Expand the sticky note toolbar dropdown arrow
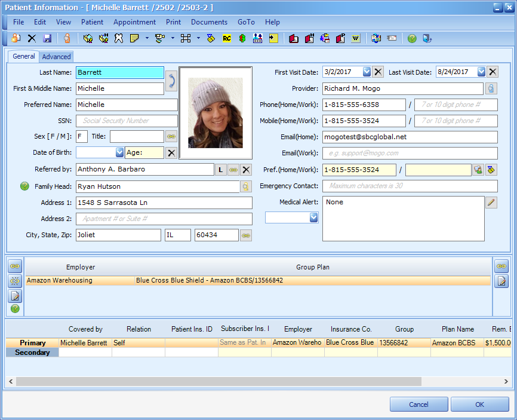The image size is (517, 420). 147,38
